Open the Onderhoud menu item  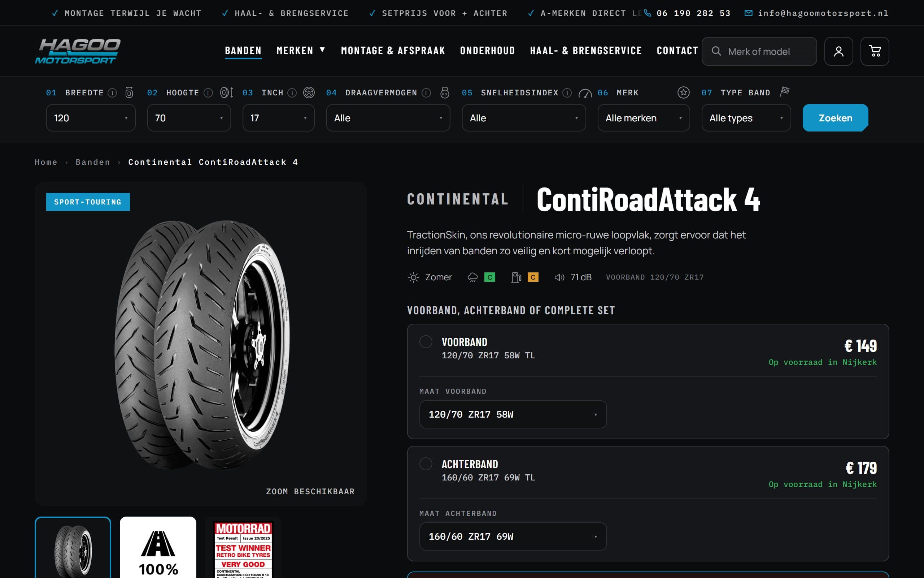click(x=487, y=51)
